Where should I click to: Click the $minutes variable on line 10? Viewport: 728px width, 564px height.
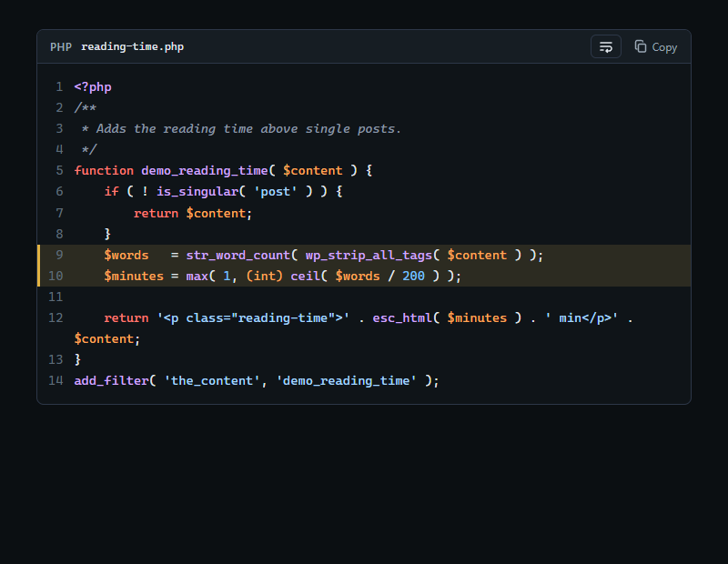(x=134, y=276)
